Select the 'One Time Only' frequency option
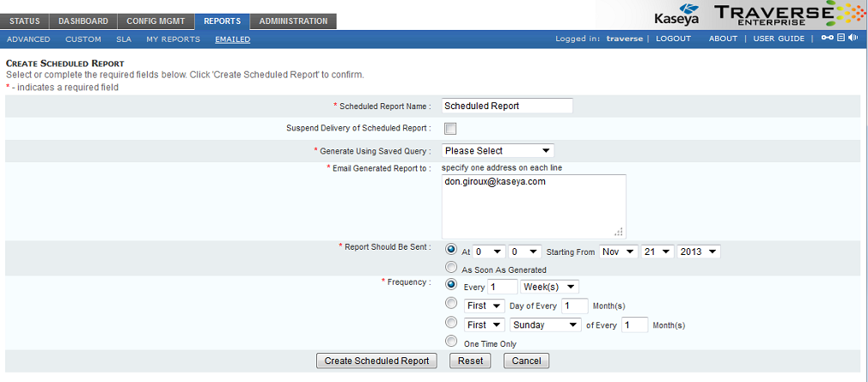 pyautogui.click(x=451, y=343)
